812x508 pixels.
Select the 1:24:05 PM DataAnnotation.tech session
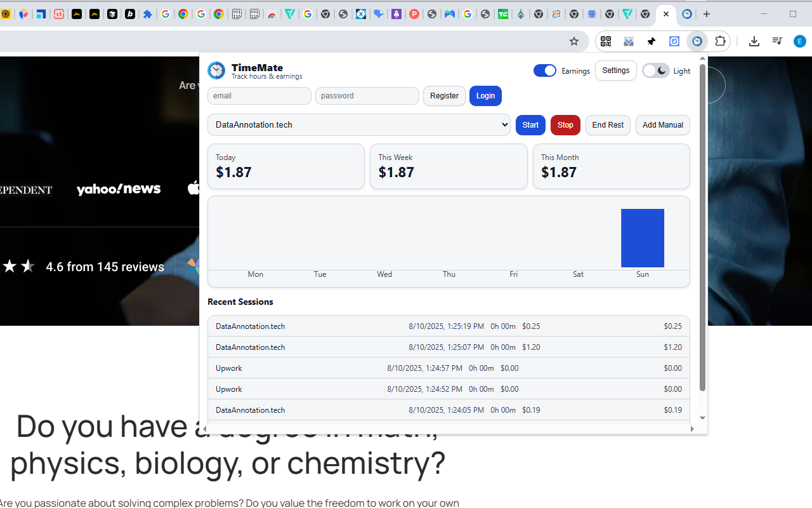tap(449, 410)
